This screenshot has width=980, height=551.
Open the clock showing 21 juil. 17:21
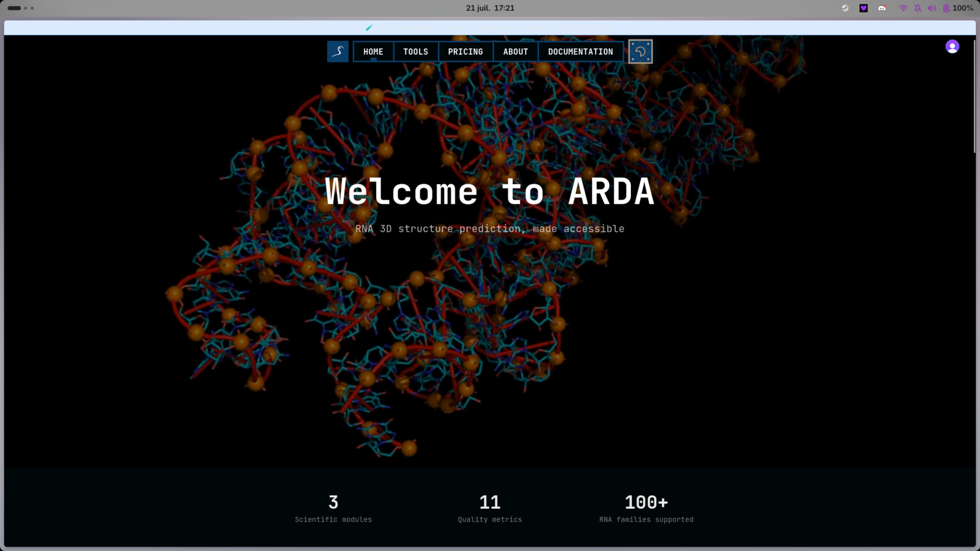coord(490,8)
